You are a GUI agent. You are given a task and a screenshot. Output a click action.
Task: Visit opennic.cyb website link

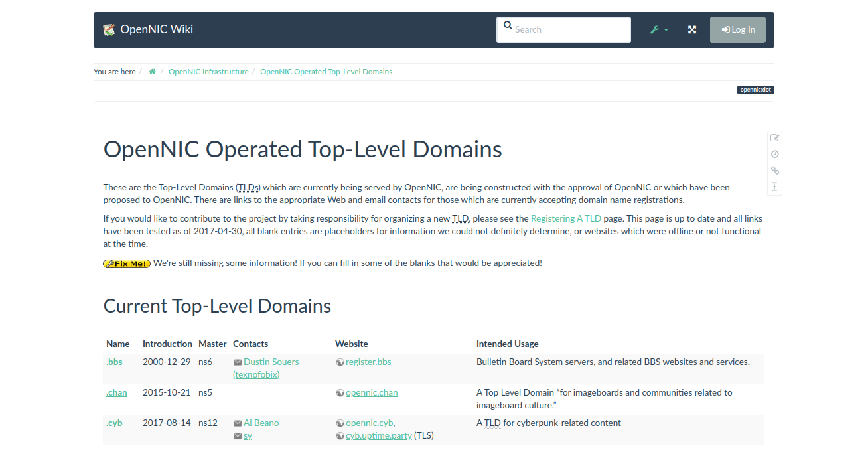point(370,423)
